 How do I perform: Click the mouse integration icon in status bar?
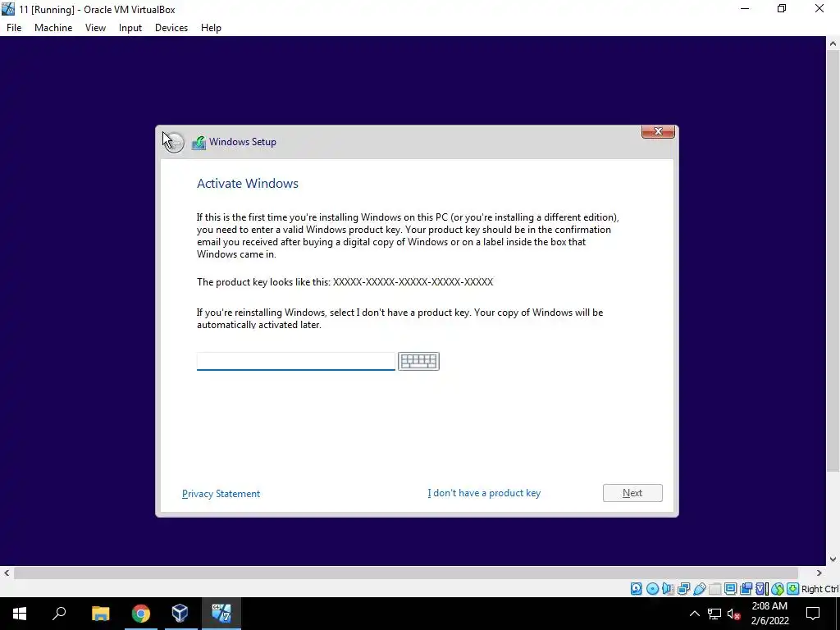coord(778,589)
